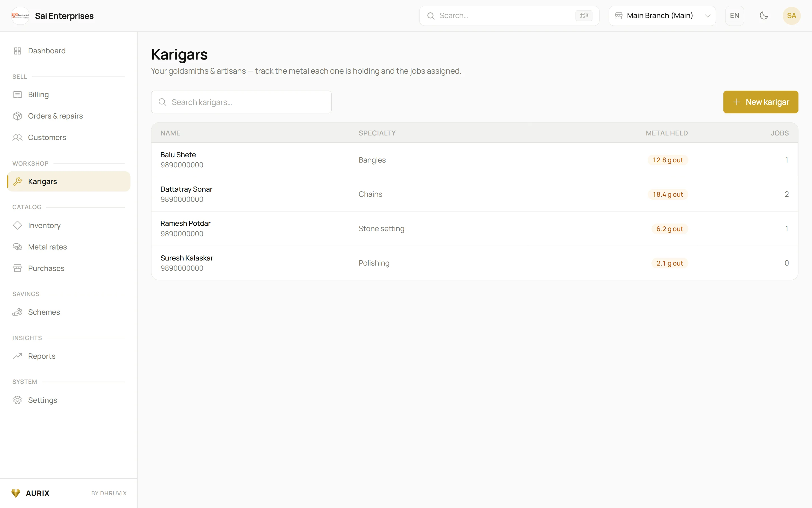
Task: Open Reports from the sidebar
Action: tap(69, 356)
